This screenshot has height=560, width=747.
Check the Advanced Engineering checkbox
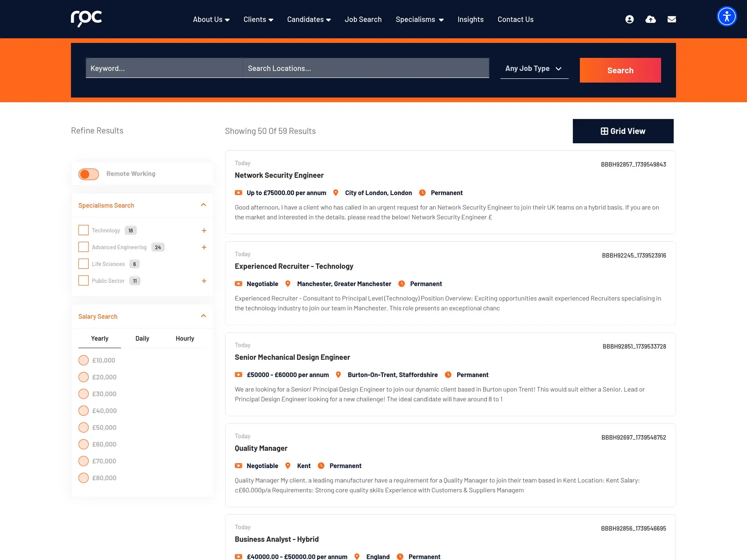(84, 247)
